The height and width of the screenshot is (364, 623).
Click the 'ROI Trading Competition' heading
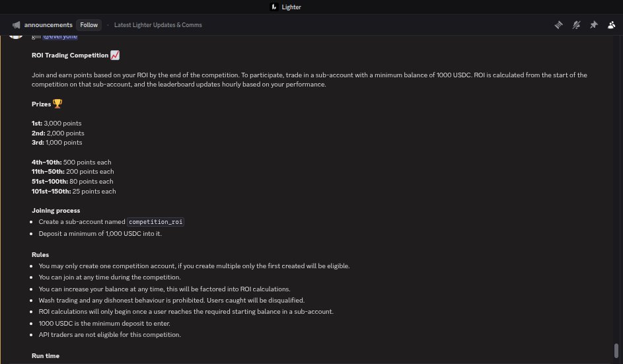pos(70,55)
